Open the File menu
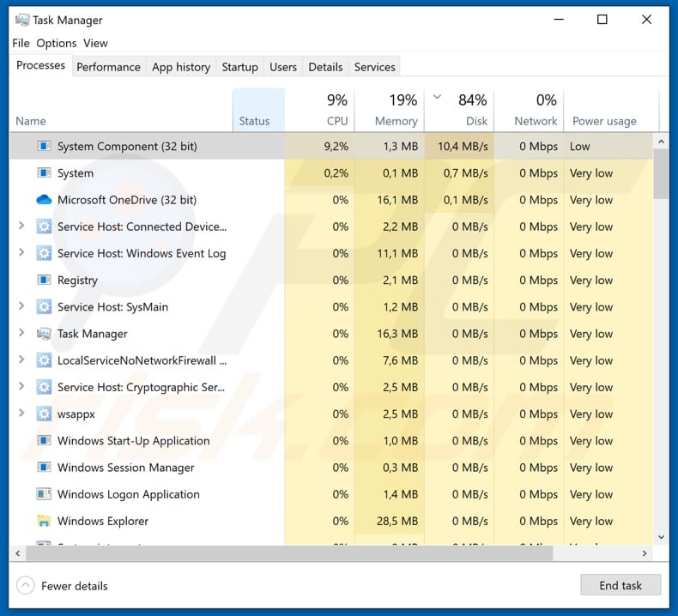Viewport: 678px width, 616px height. (x=21, y=43)
